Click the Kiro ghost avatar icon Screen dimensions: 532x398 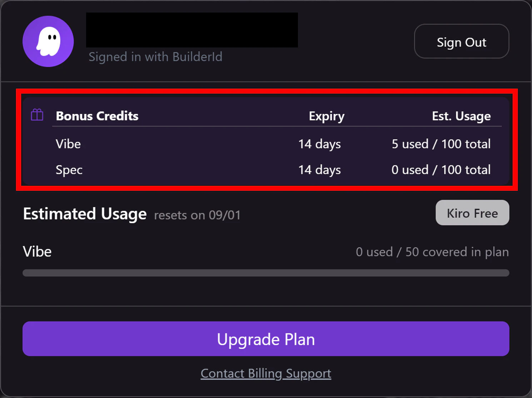(48, 41)
